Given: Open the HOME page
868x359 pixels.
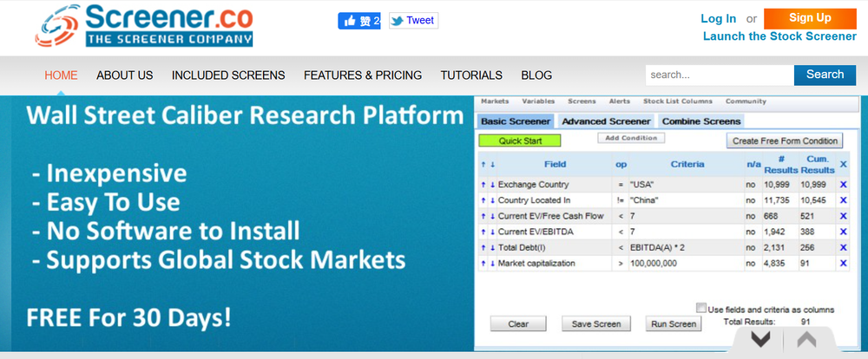Looking at the screenshot, I should 61,75.
